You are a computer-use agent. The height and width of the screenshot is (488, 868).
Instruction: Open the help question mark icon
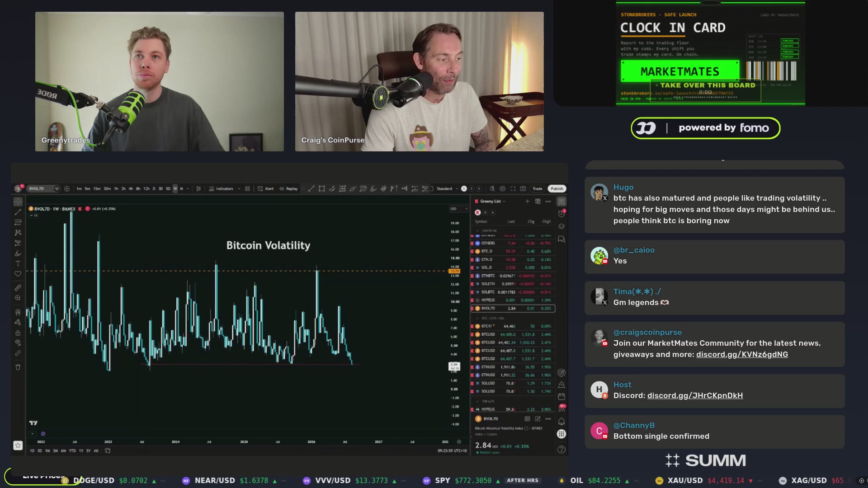(x=561, y=449)
